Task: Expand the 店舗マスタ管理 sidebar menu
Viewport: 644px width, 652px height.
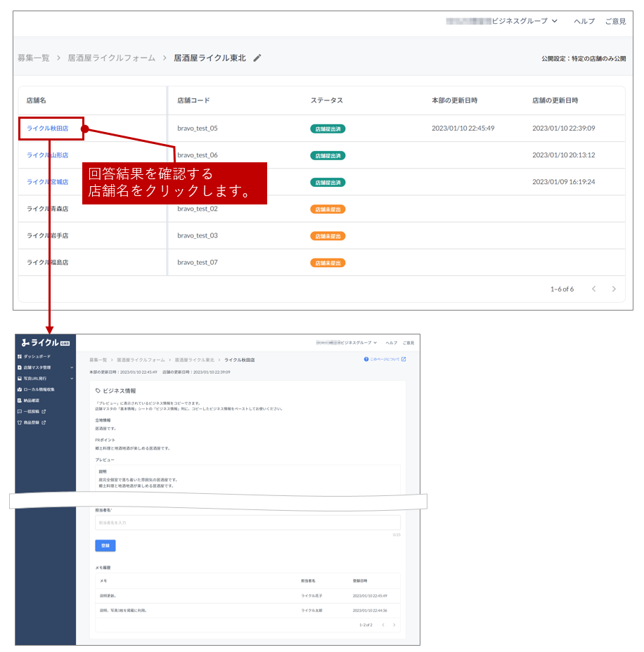Action: click(71, 367)
